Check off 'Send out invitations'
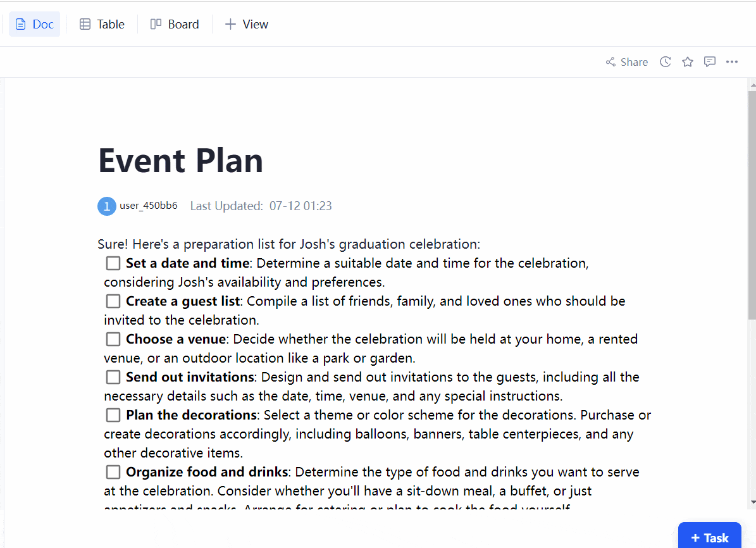 pos(113,377)
